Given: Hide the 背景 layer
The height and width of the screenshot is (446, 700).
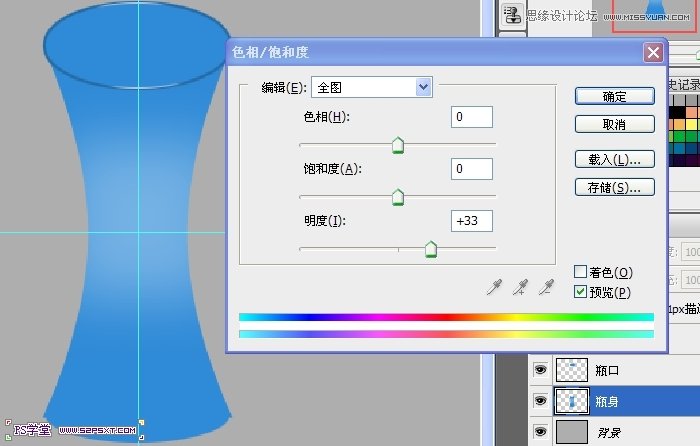Looking at the screenshot, I should [x=540, y=432].
